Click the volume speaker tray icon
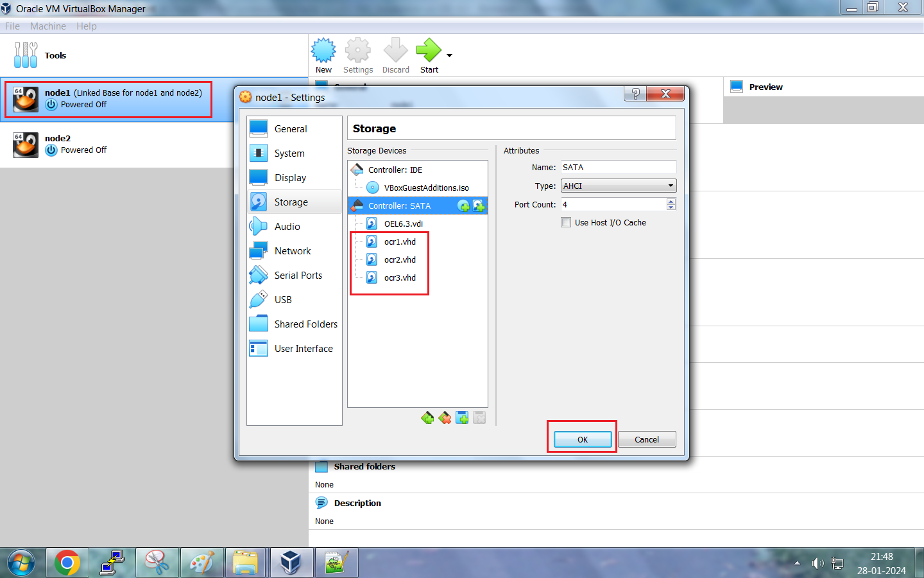 (817, 563)
